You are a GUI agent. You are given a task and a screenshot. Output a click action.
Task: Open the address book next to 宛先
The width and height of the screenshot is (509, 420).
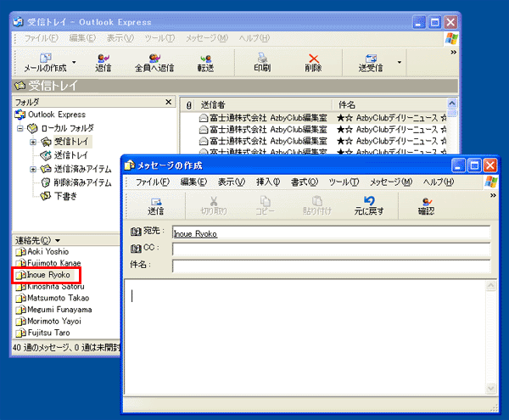point(136,232)
